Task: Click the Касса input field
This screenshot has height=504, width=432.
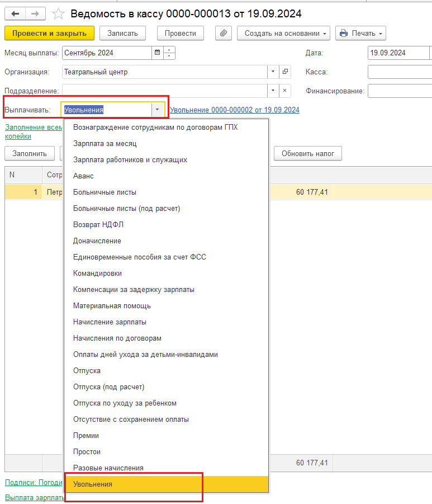Action: (x=400, y=72)
